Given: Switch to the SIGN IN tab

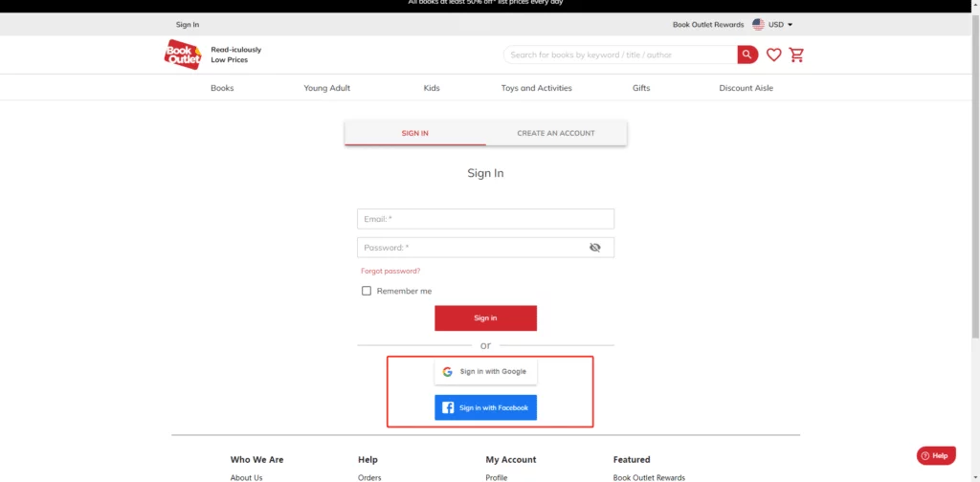Looking at the screenshot, I should (x=415, y=133).
